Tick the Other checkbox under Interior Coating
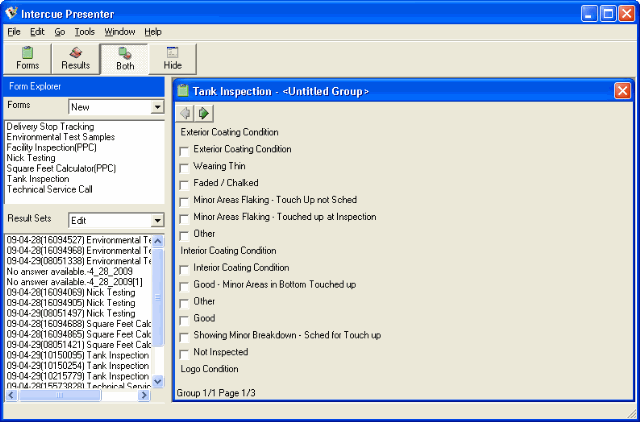 [184, 303]
